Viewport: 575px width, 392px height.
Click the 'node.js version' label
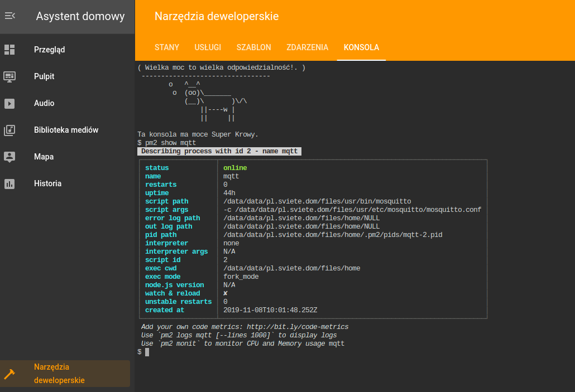click(x=175, y=285)
